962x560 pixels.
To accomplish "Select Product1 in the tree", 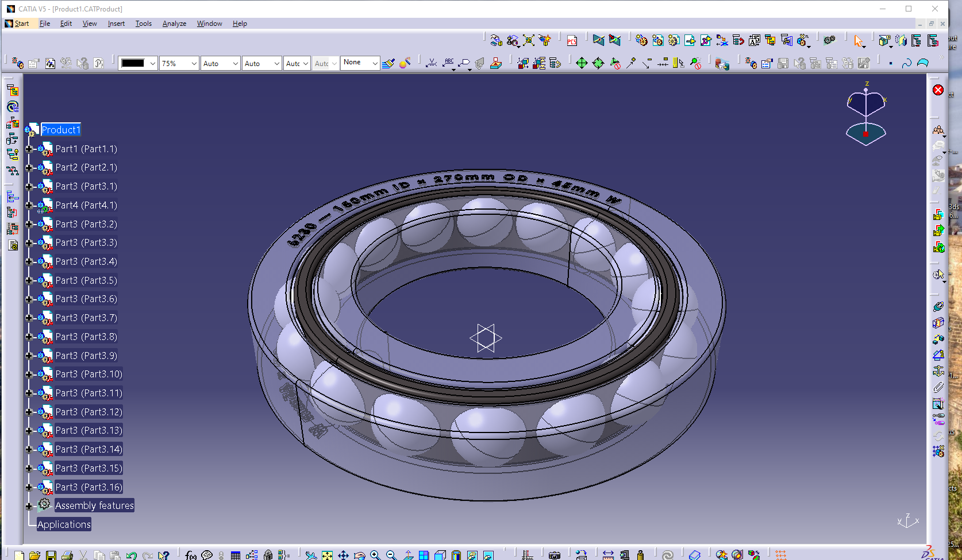I will 61,130.
